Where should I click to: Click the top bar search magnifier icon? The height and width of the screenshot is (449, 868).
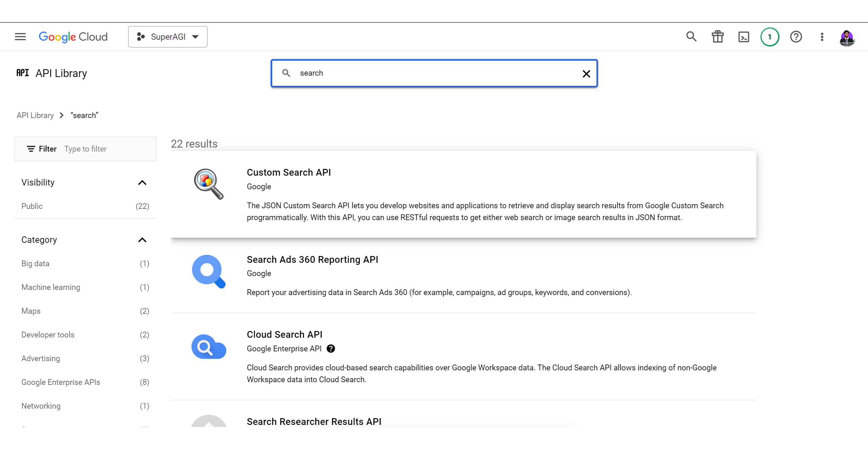tap(691, 37)
